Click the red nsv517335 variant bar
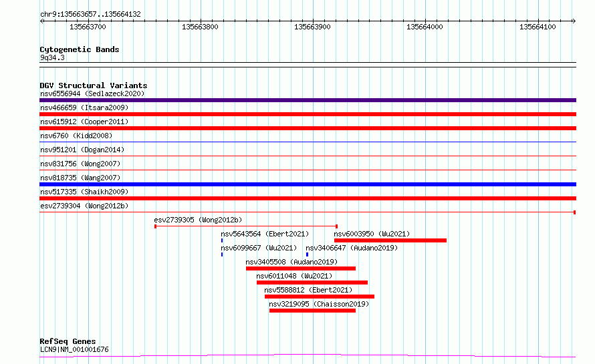Image resolution: width=595 pixels, height=364 pixels. [x=308, y=198]
